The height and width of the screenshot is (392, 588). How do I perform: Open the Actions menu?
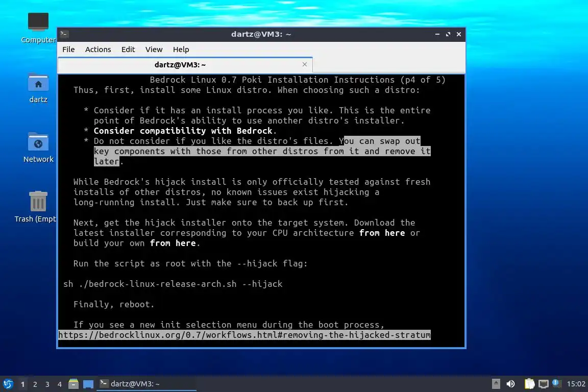click(x=98, y=50)
